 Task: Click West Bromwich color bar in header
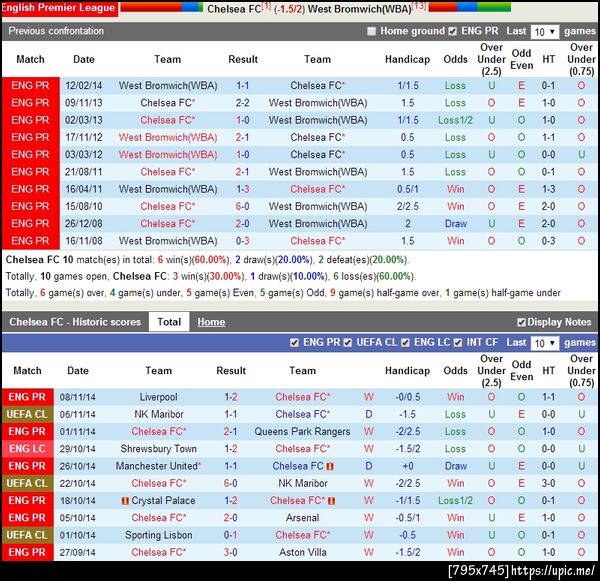pyautogui.click(x=470, y=7)
